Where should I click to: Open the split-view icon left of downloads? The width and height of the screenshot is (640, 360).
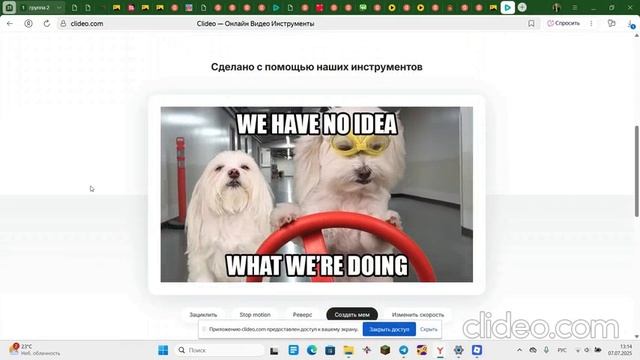coord(611,24)
